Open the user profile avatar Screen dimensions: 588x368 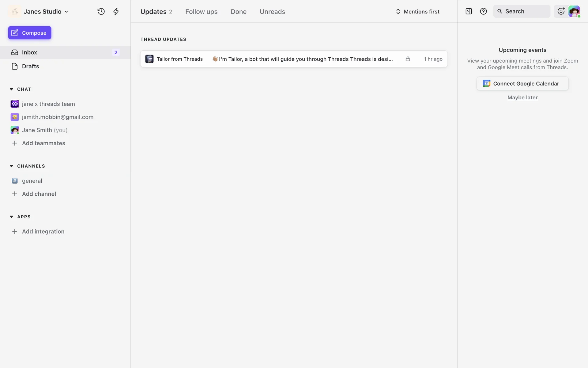574,11
